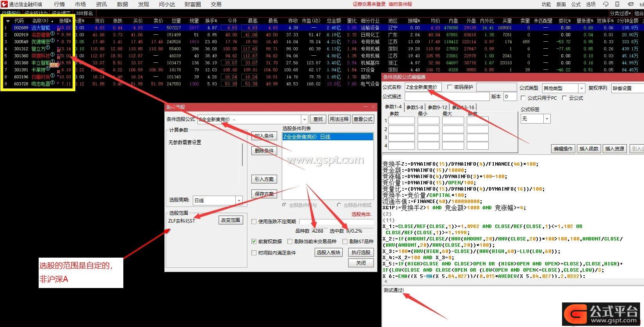Click the info circle beside 荣旗科技
Screen dimensions: 644x327
53,55
